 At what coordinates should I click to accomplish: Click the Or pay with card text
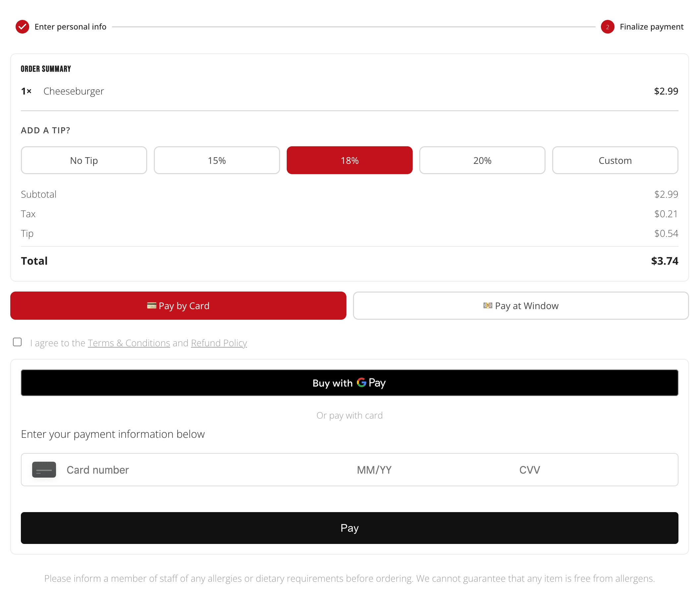coord(349,415)
